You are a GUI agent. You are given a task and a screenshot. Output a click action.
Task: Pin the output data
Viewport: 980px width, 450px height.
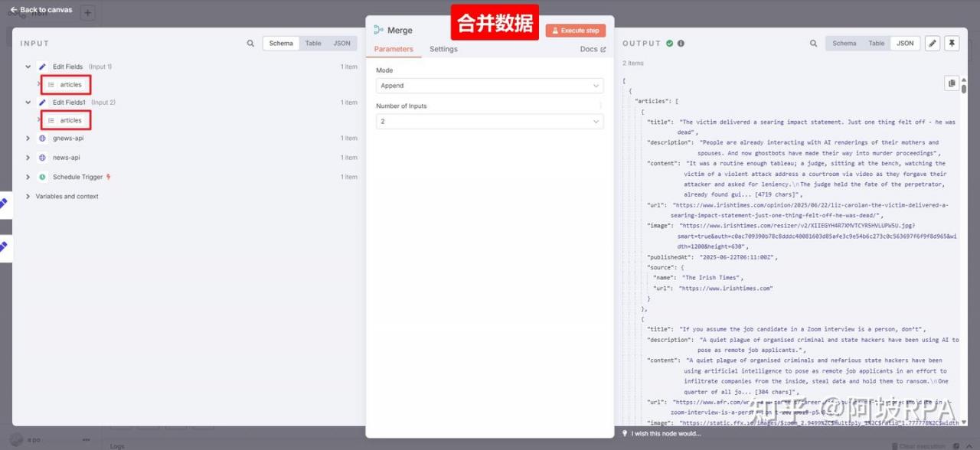[x=952, y=44]
